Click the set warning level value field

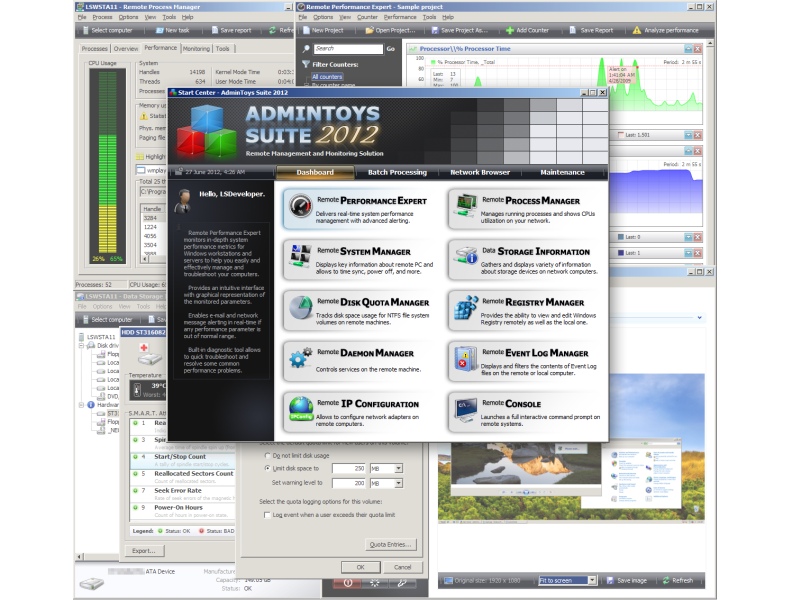click(x=349, y=483)
